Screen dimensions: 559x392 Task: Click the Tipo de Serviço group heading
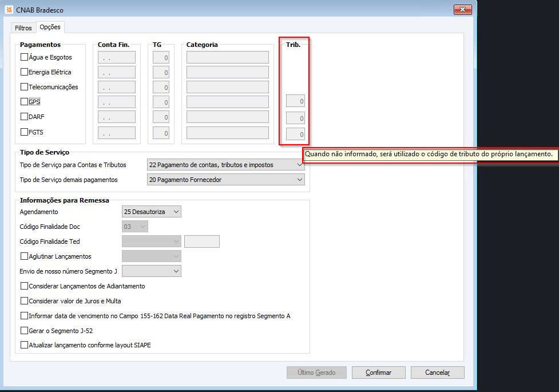pyautogui.click(x=45, y=152)
